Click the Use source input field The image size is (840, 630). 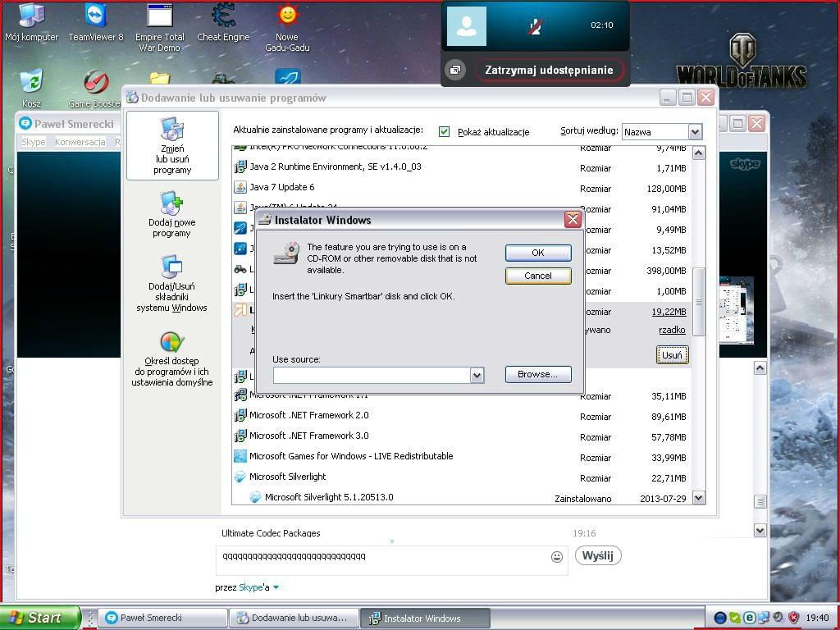click(372, 375)
